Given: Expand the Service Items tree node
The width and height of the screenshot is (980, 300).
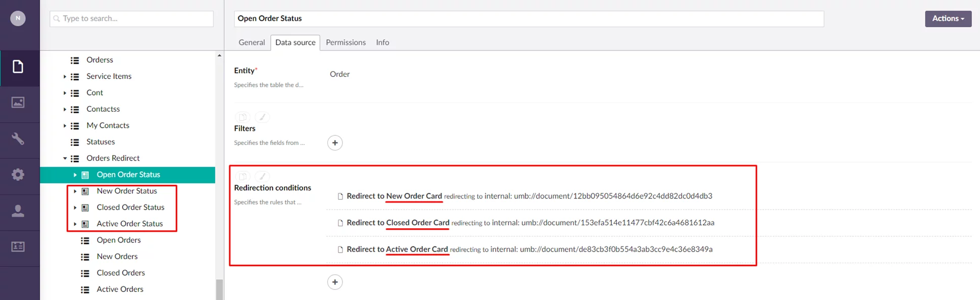Looking at the screenshot, I should 65,77.
